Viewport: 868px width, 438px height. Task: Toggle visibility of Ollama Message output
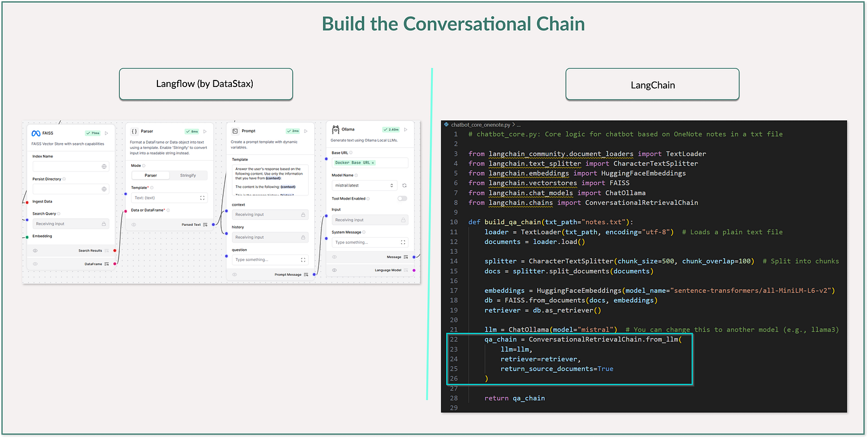pyautogui.click(x=336, y=257)
